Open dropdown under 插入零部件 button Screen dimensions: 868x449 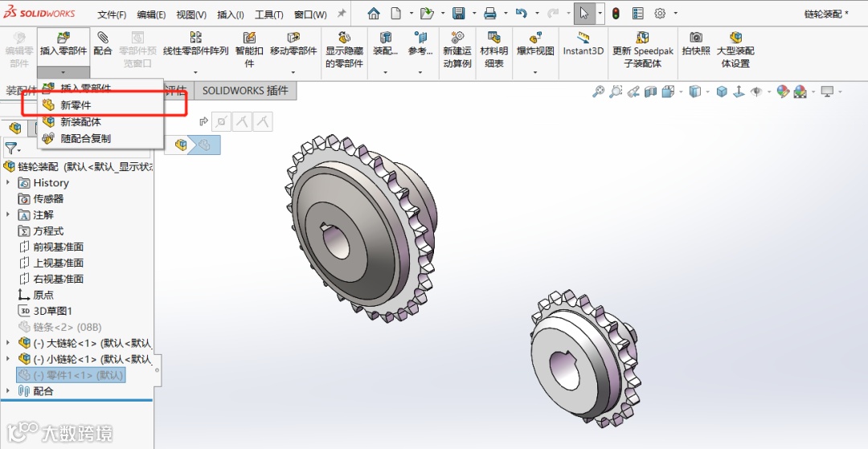click(x=63, y=72)
